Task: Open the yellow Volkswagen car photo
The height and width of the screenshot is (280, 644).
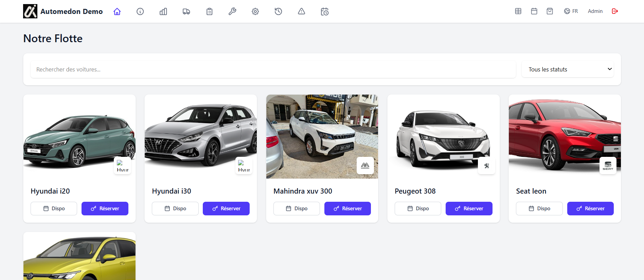Action: [79, 256]
